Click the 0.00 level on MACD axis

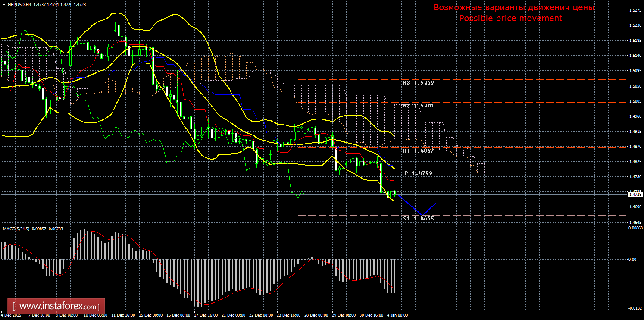tap(632, 260)
